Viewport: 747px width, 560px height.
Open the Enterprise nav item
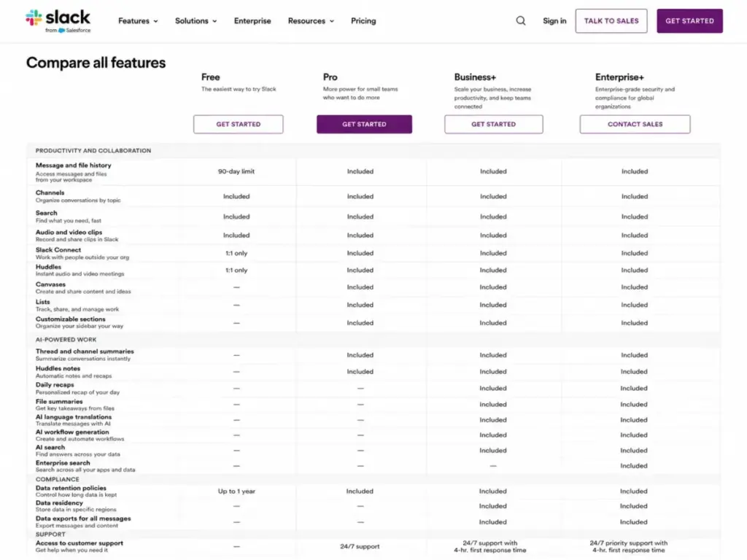point(252,21)
